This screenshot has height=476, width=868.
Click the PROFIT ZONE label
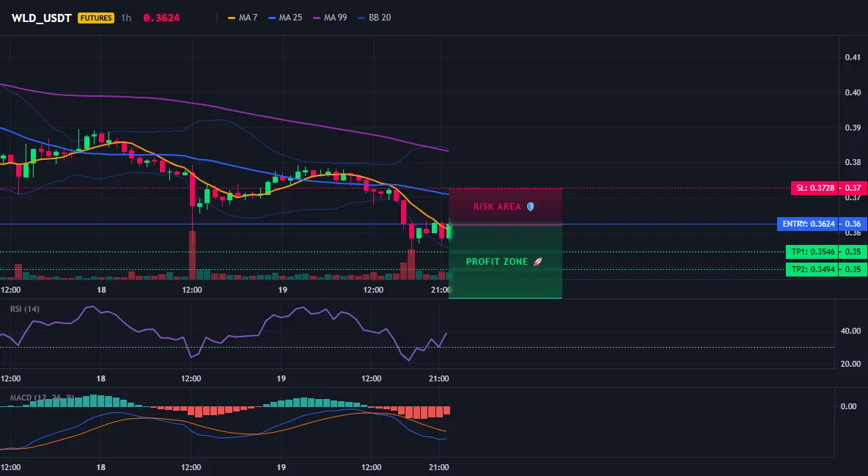pos(497,262)
